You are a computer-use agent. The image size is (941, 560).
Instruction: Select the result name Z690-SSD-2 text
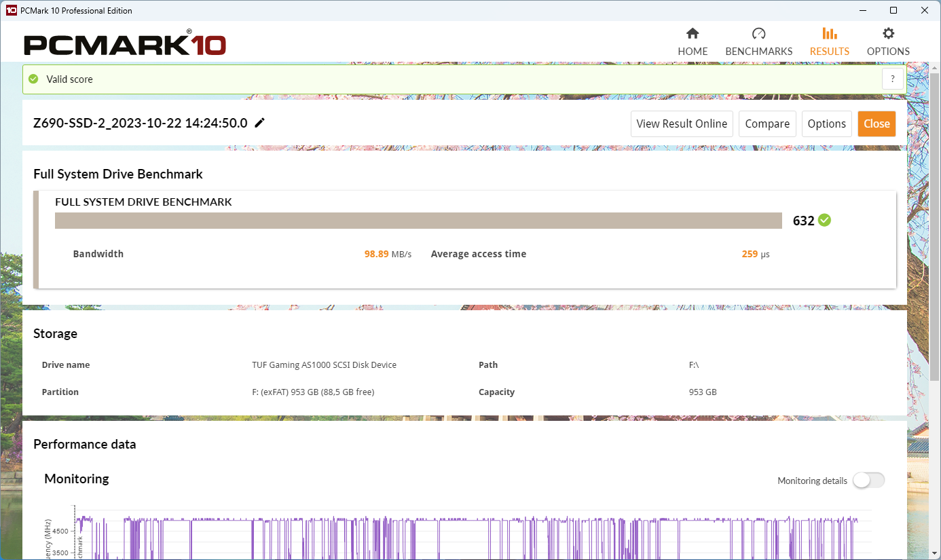[141, 123]
